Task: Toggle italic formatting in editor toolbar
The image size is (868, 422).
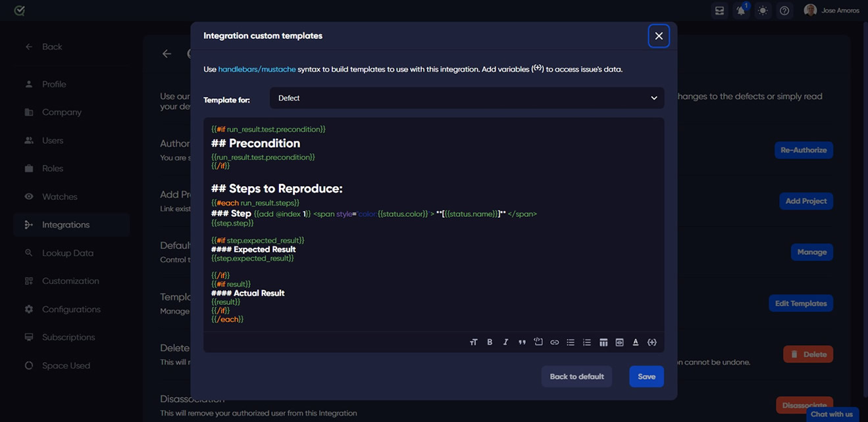Action: [505, 342]
